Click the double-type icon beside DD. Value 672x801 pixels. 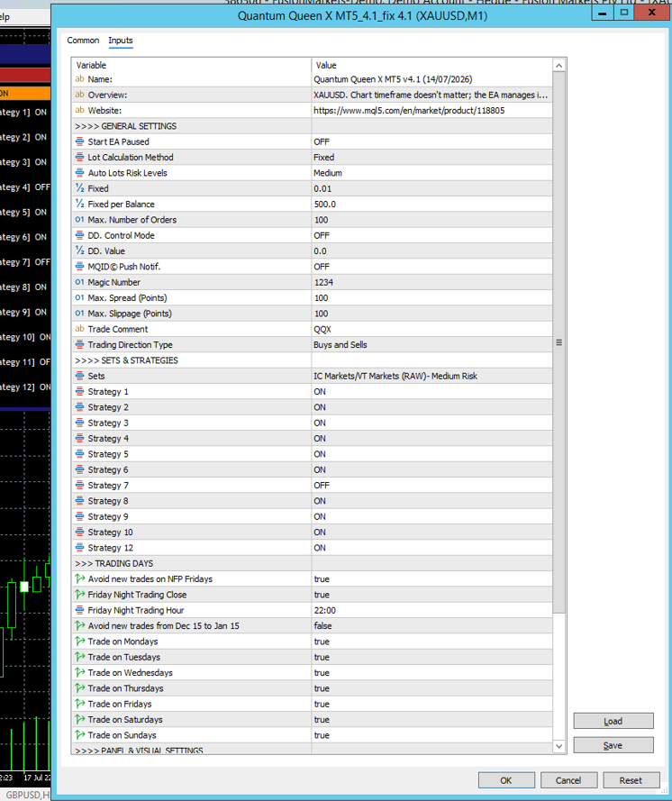pyautogui.click(x=79, y=250)
